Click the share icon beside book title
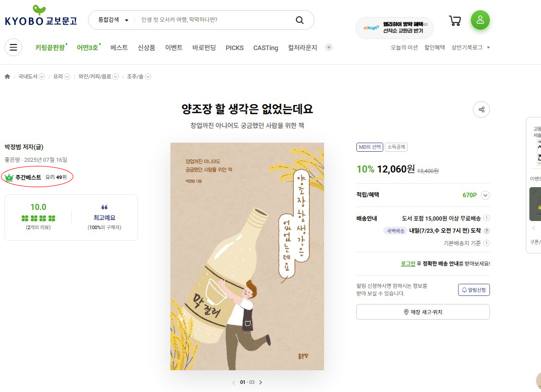Screen dimensions: 541x392 [x=481, y=110]
